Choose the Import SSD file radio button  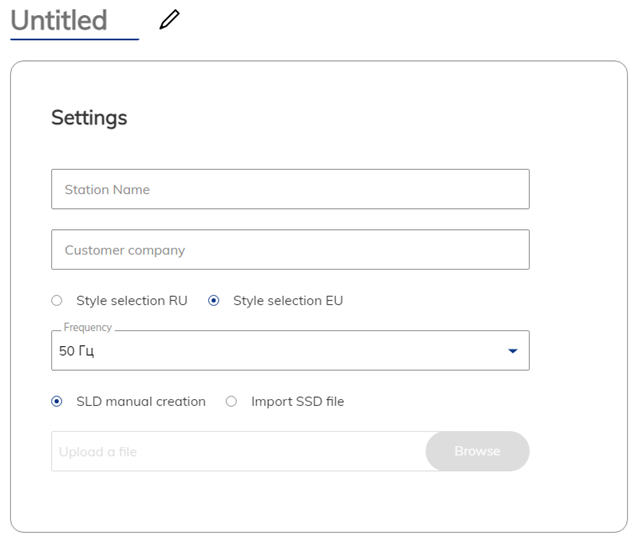click(231, 402)
